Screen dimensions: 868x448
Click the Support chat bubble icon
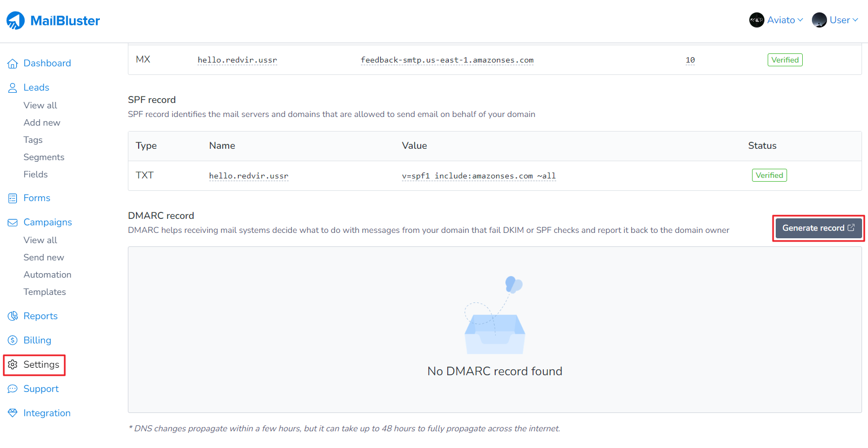[12, 389]
